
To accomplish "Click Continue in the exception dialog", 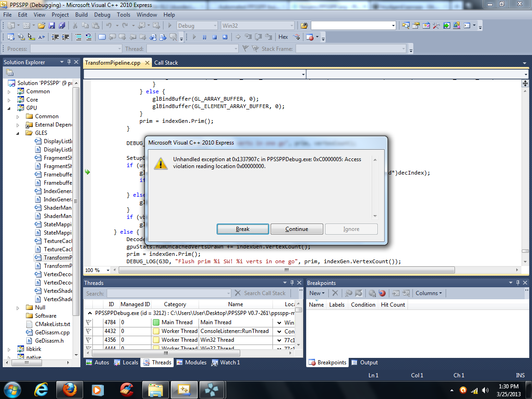I will 296,229.
